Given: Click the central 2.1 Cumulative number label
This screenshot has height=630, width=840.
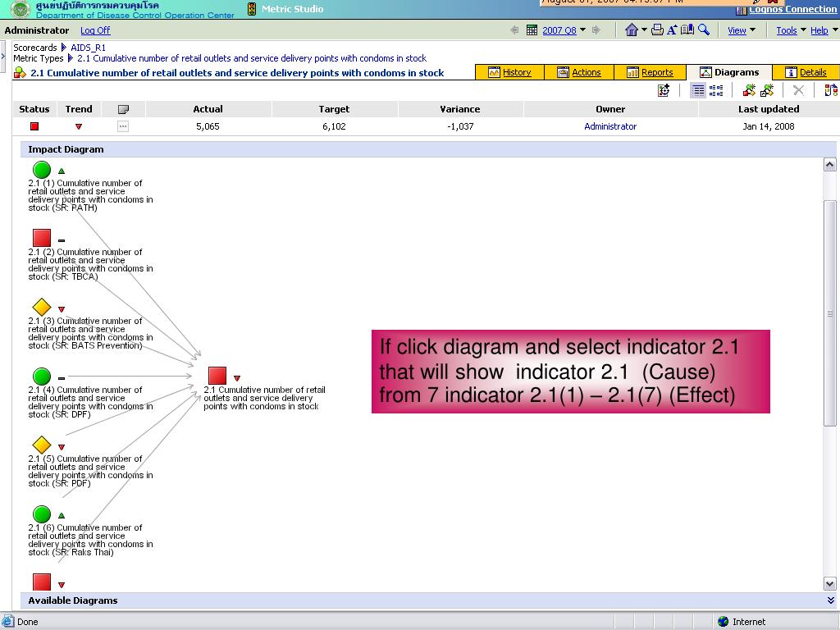Looking at the screenshot, I should (x=264, y=398).
